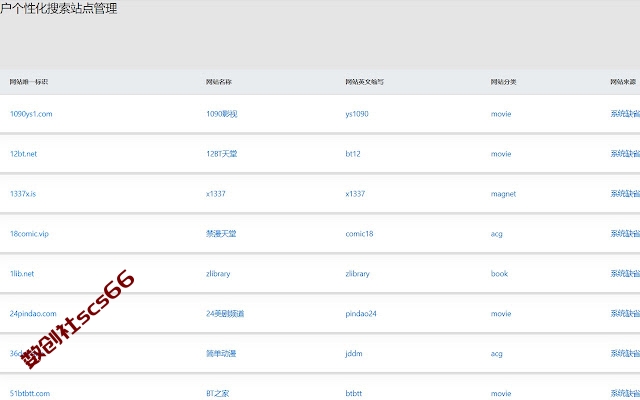Click movie category in the 1090ys1.com row
This screenshot has width=640, height=400.
(x=501, y=114)
